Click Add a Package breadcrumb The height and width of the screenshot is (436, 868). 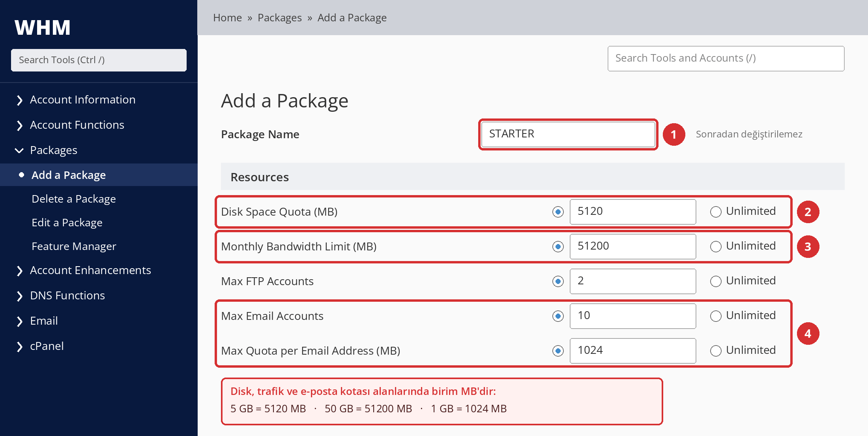tap(352, 18)
